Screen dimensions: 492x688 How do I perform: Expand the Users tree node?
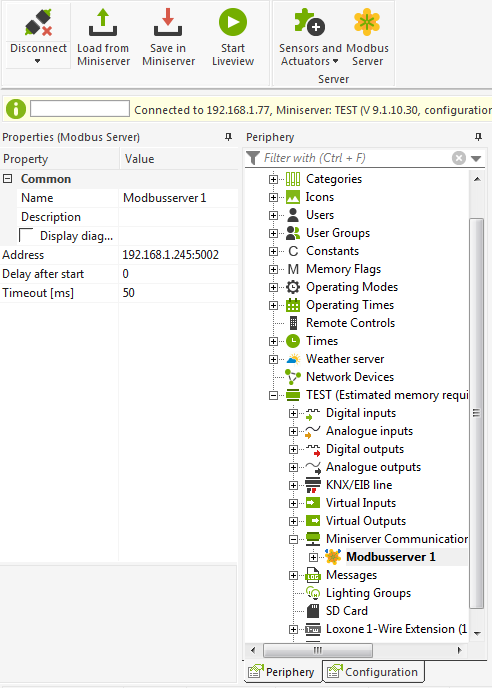pos(273,215)
